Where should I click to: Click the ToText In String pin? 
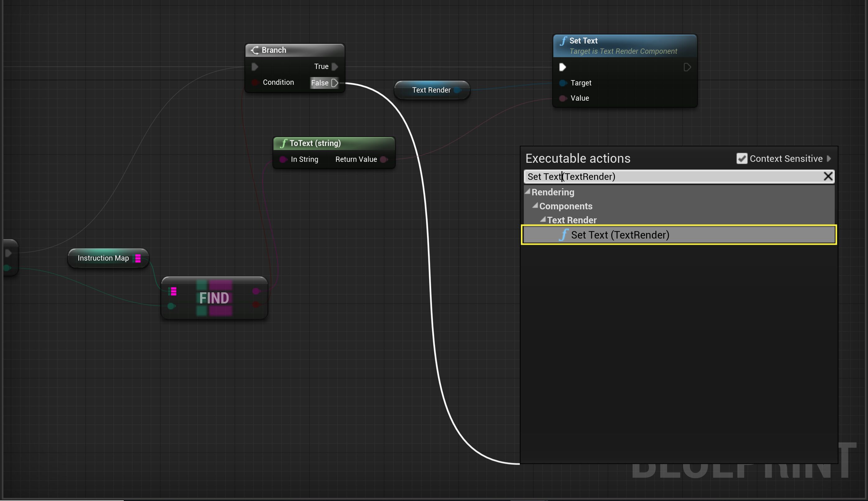tap(283, 159)
